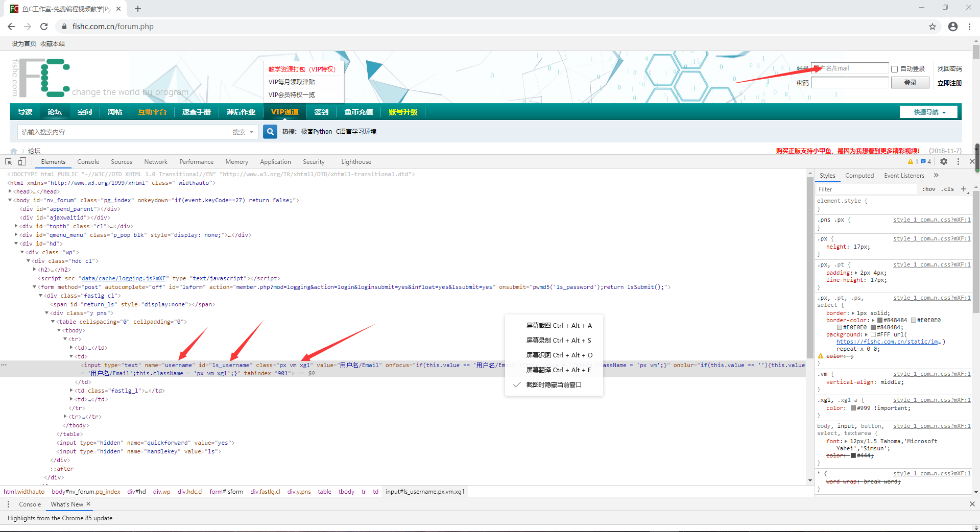Switch to the Console DevTools tab
980x532 pixels.
(x=88, y=162)
